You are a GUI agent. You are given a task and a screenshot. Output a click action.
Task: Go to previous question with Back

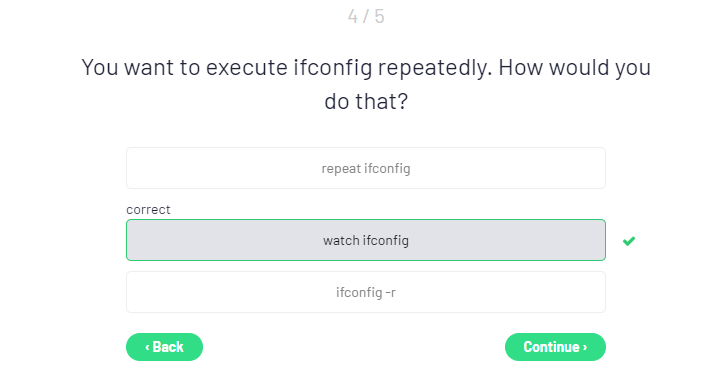click(x=164, y=347)
